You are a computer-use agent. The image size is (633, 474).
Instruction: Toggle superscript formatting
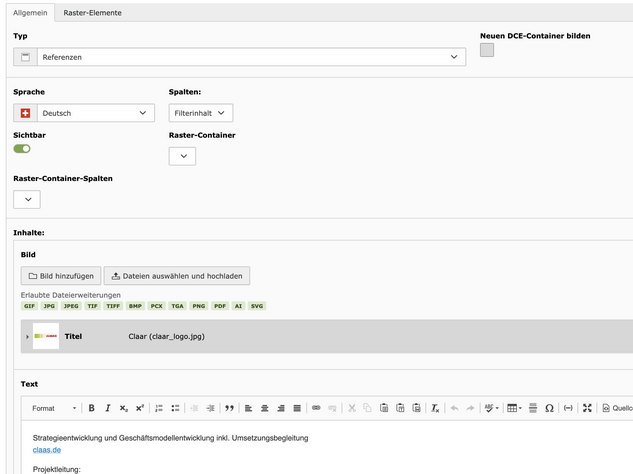click(140, 408)
